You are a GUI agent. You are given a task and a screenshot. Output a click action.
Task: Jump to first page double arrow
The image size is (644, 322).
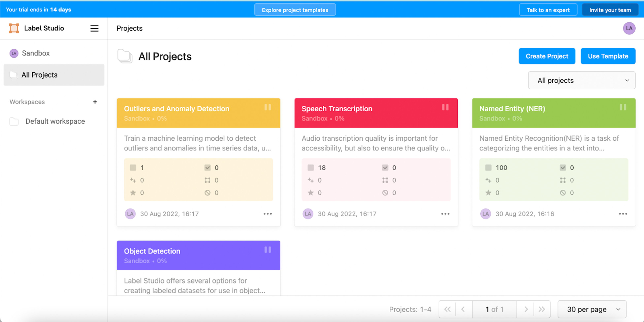click(x=447, y=310)
